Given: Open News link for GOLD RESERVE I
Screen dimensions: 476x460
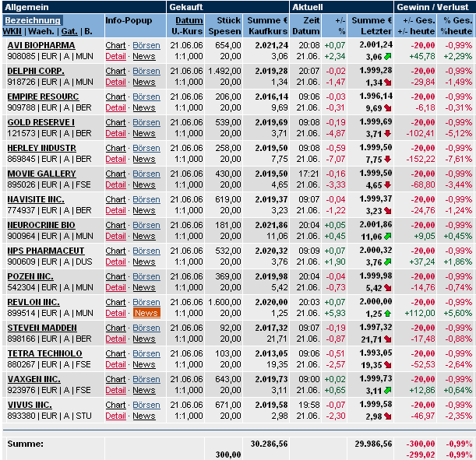Looking at the screenshot, I should click(144, 133).
